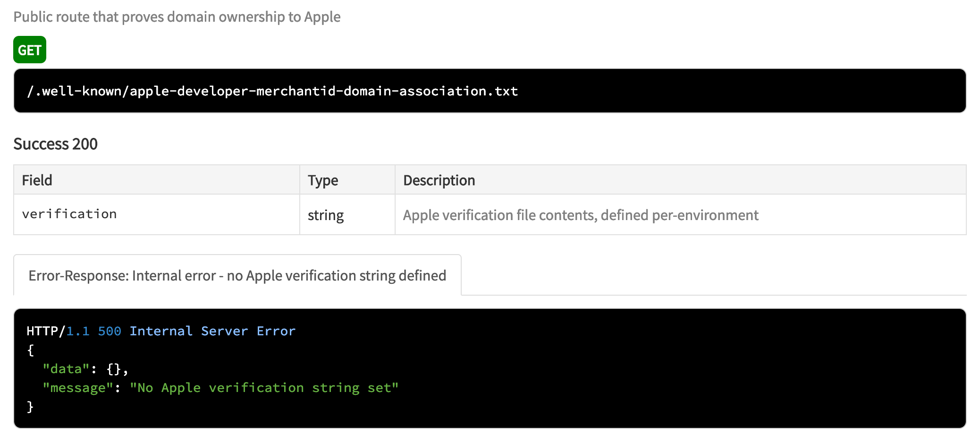Click the 500 status code number
The height and width of the screenshot is (443, 980).
click(x=110, y=331)
